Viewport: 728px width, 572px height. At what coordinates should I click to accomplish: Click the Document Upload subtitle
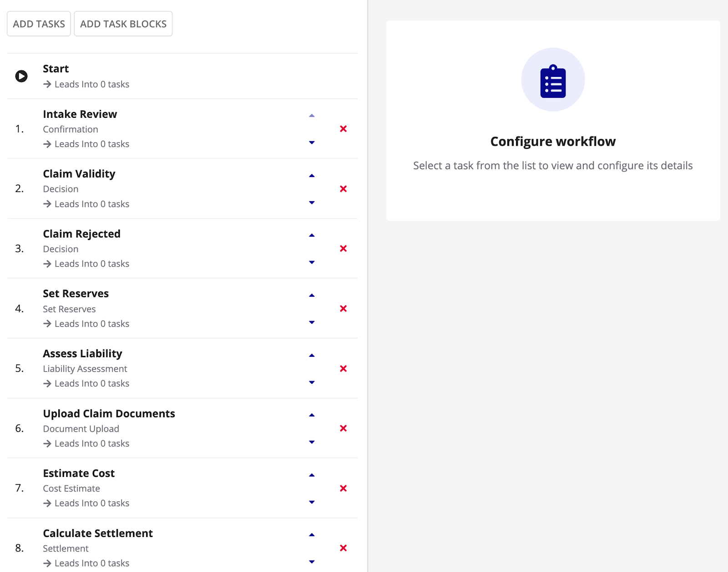(x=81, y=429)
